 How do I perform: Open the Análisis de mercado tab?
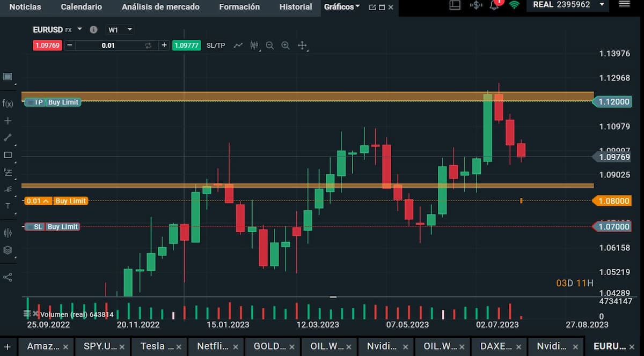tap(160, 7)
